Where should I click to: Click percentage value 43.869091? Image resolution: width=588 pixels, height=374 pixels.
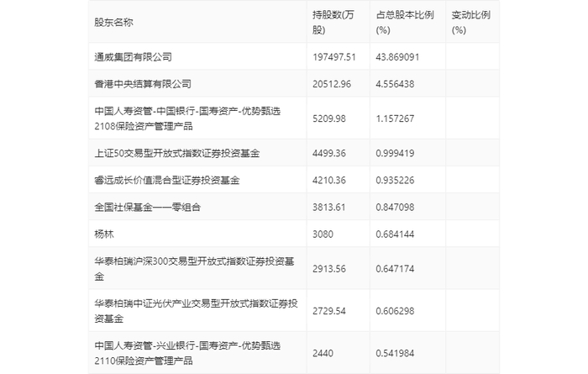pyautogui.click(x=397, y=57)
